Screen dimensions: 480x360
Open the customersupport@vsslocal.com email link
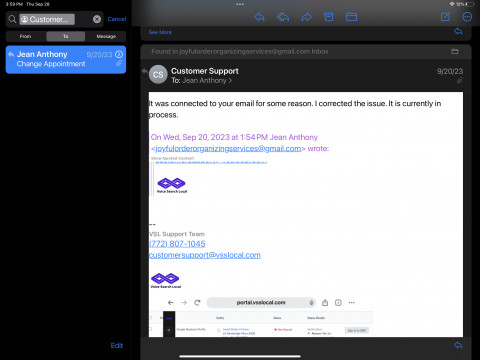pyautogui.click(x=205, y=255)
